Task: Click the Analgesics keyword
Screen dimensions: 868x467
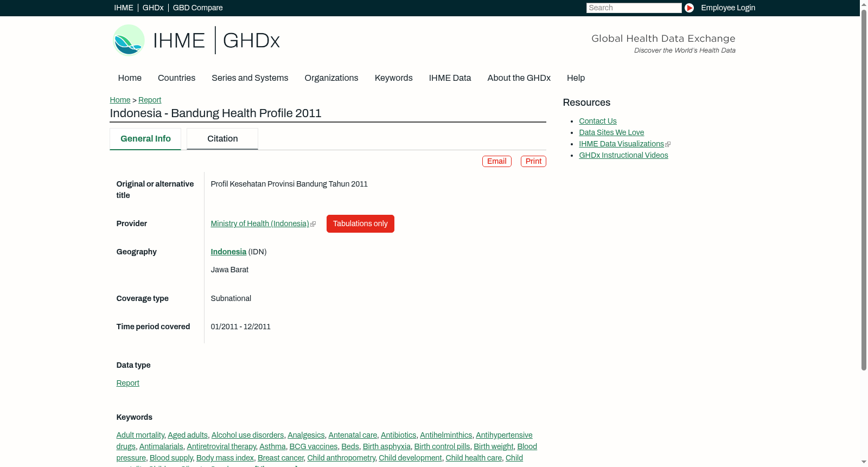Action: (x=306, y=435)
